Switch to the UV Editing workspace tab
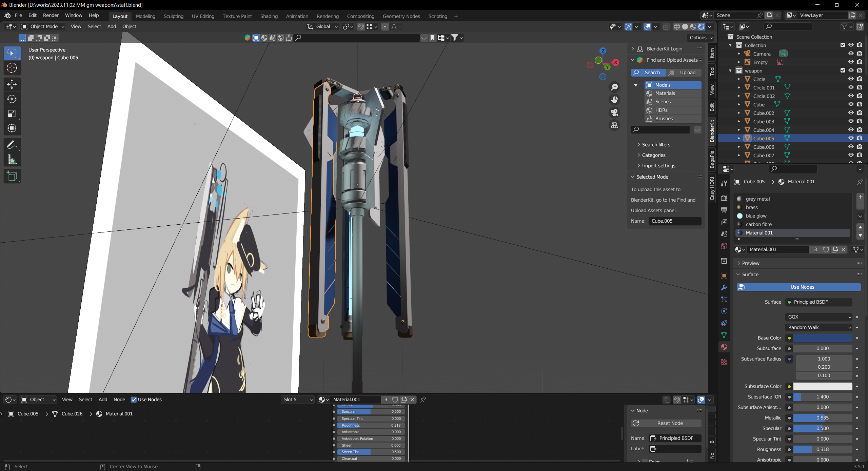 coord(203,16)
